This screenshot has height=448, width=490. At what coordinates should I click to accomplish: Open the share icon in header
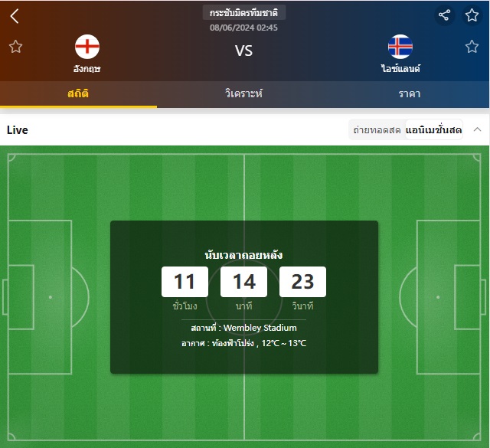(444, 15)
